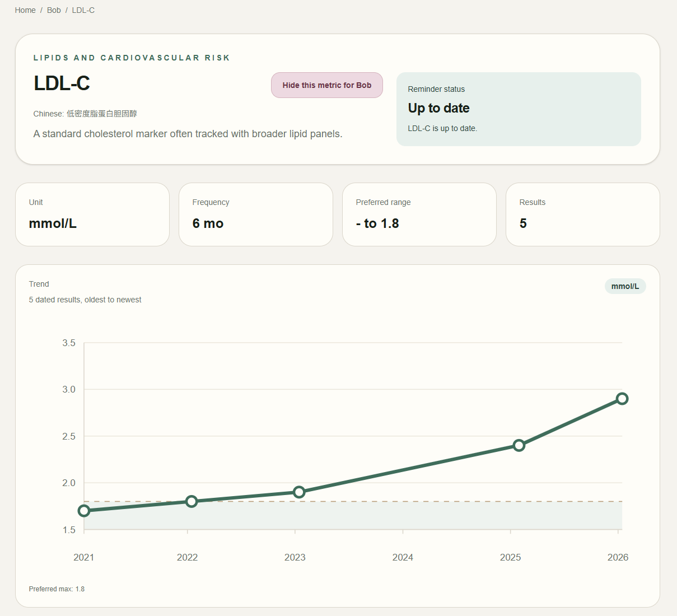Go to Bob breadcrumb link
Image resolution: width=677 pixels, height=616 pixels.
click(54, 10)
